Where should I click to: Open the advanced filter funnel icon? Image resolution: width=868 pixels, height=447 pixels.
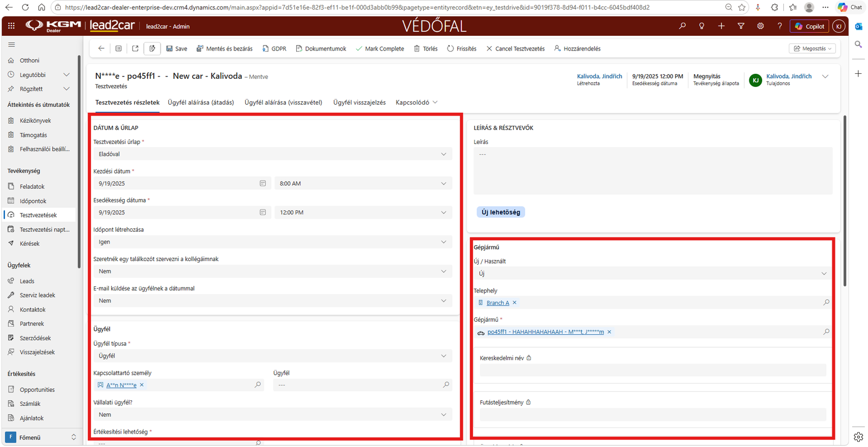coord(741,26)
